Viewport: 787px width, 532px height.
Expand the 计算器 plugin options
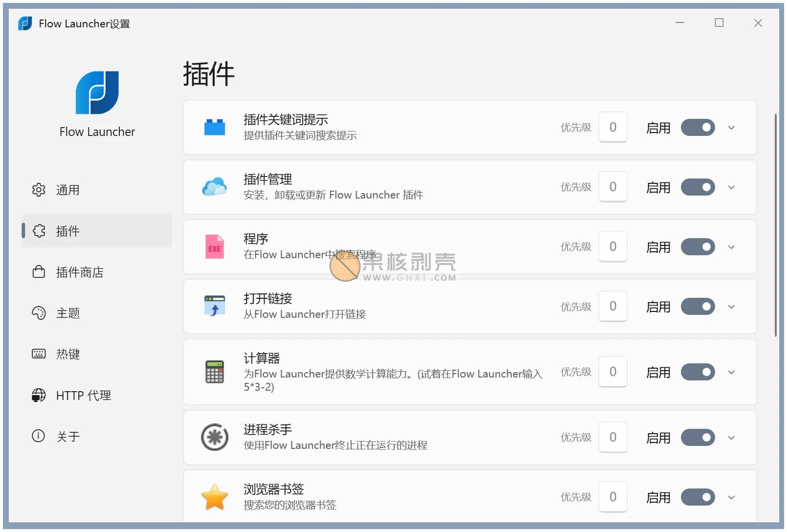click(x=731, y=372)
